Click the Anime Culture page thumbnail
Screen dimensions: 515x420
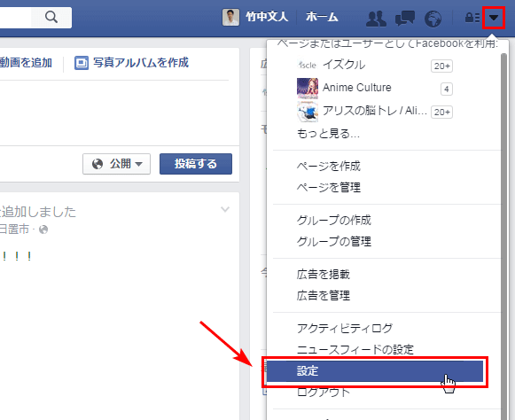coord(308,88)
